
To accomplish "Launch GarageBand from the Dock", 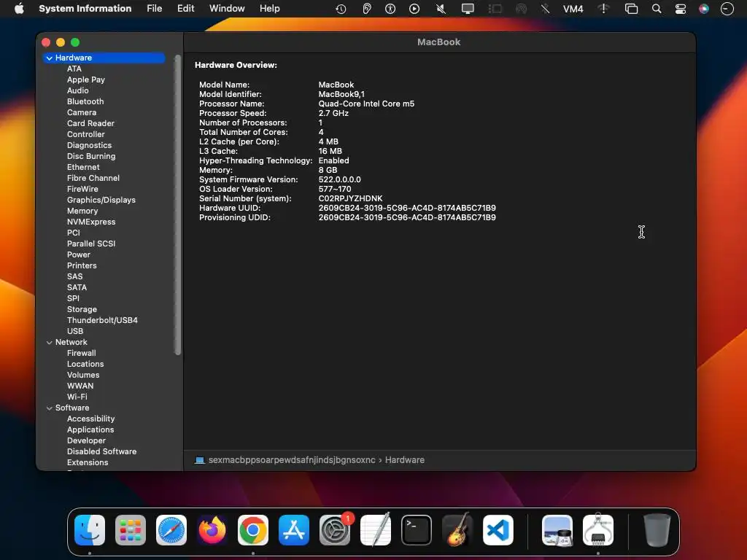I will (457, 530).
